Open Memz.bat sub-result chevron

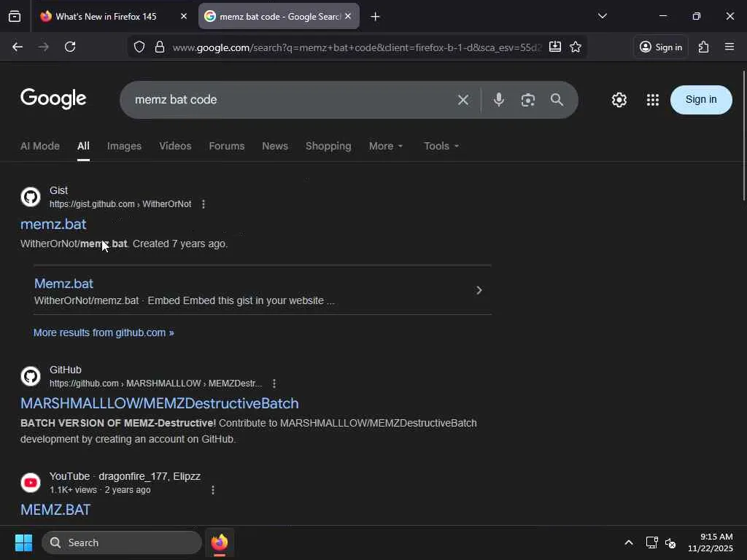click(479, 290)
